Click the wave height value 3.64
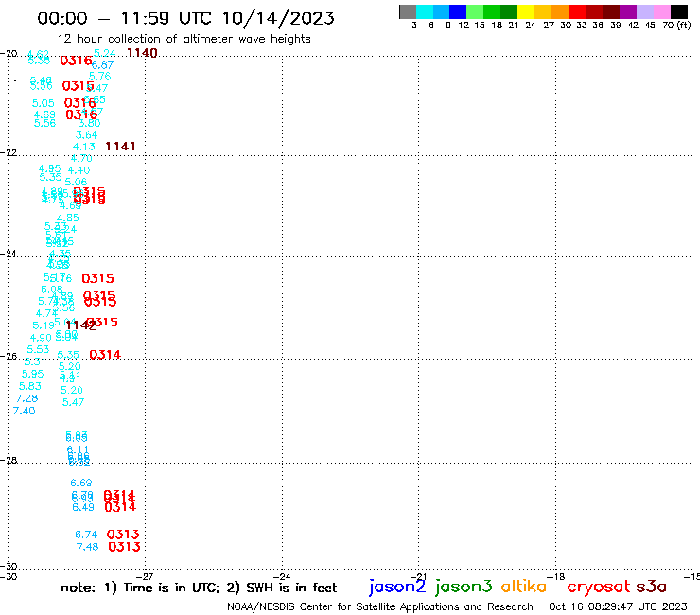The image size is (700, 615). (x=87, y=135)
